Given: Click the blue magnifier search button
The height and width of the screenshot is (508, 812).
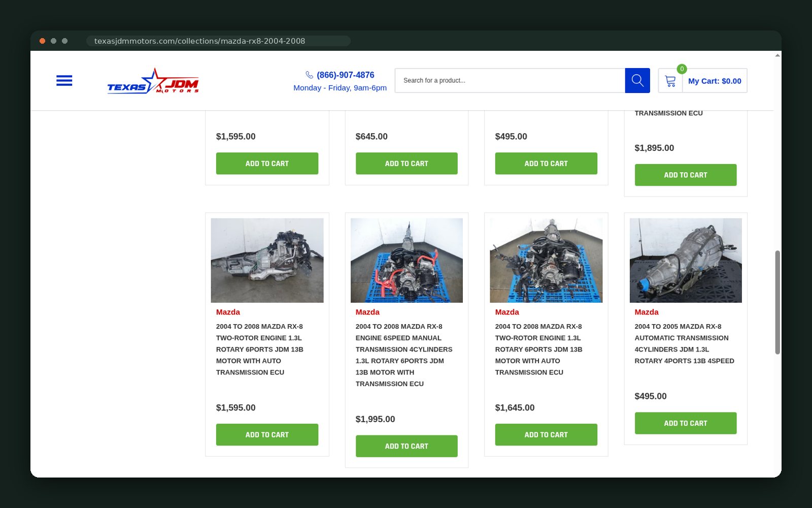Looking at the screenshot, I should pos(637,80).
